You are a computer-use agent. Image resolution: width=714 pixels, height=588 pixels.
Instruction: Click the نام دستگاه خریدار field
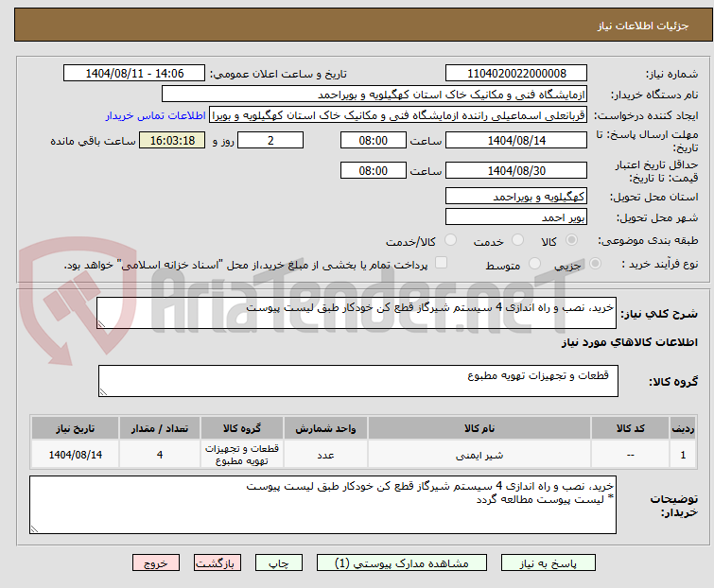coord(374,95)
